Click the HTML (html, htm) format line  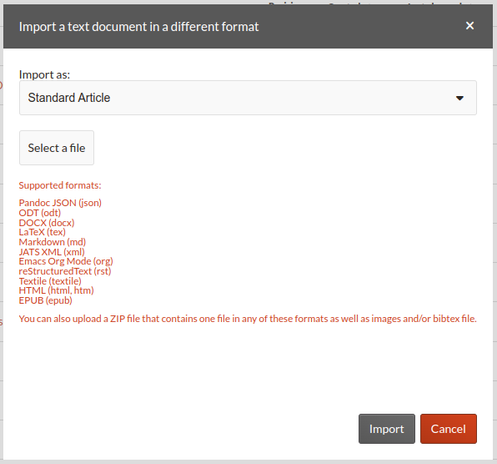click(56, 291)
